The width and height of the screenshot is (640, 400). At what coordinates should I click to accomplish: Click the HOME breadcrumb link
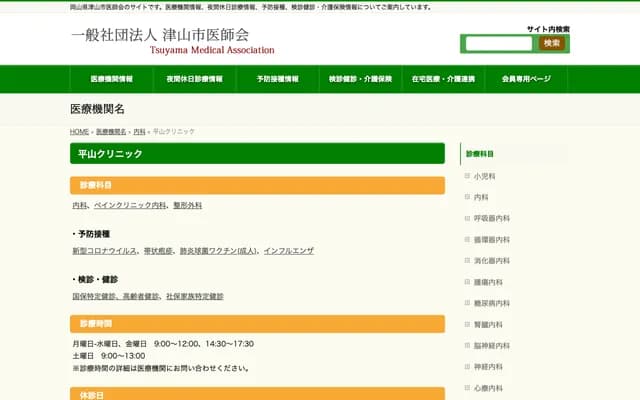tap(80, 132)
